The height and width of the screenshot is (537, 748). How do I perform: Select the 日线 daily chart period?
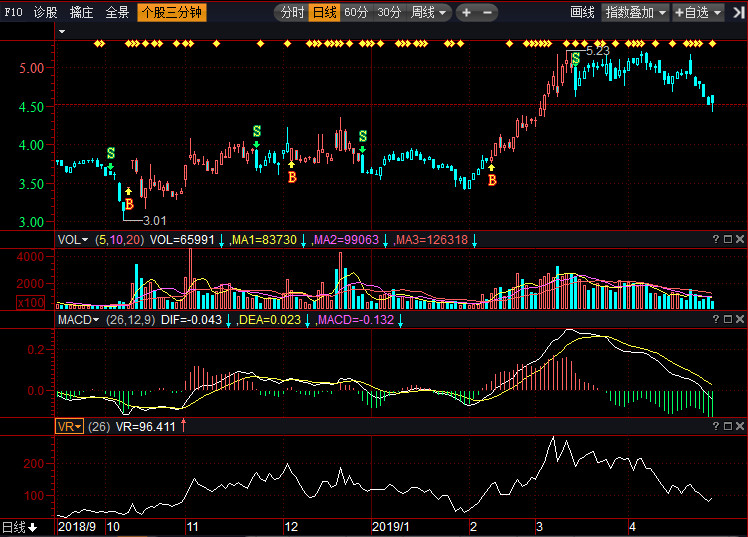click(325, 12)
